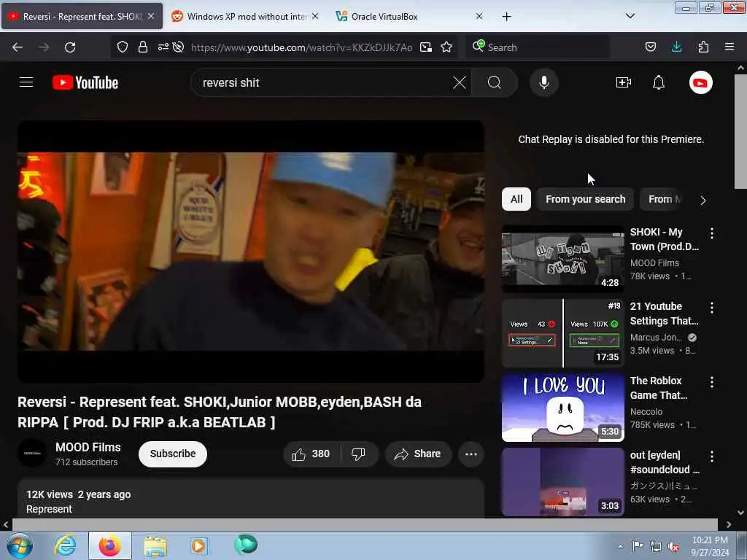Screen dimensions: 747x560
Task: Reload the current YouTube page
Action: (70, 47)
